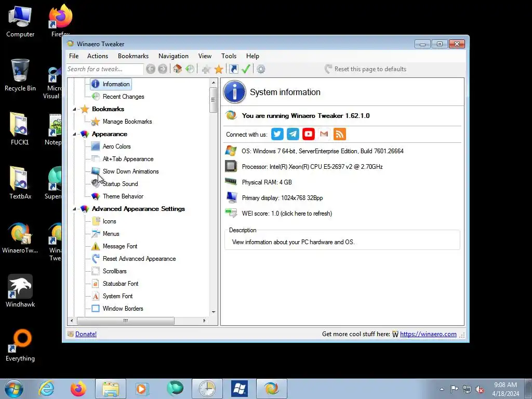Select Manage Bookmarks in the tree

127,122
